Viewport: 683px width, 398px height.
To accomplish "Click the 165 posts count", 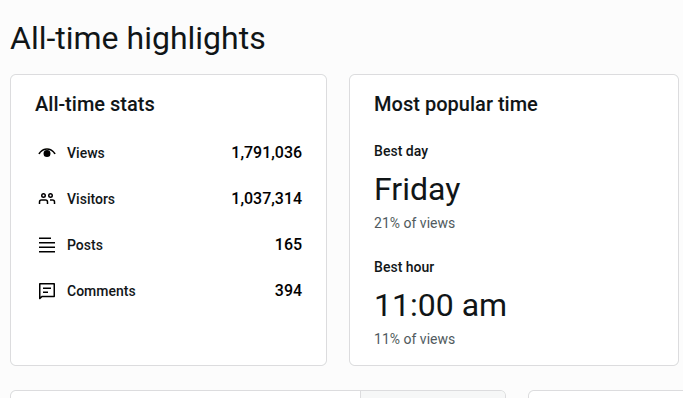I will (288, 245).
